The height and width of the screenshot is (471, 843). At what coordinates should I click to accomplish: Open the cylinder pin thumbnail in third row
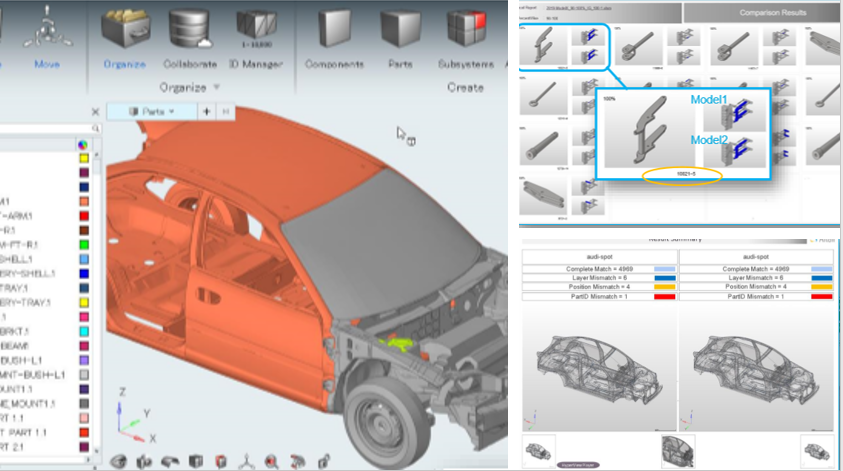point(543,146)
